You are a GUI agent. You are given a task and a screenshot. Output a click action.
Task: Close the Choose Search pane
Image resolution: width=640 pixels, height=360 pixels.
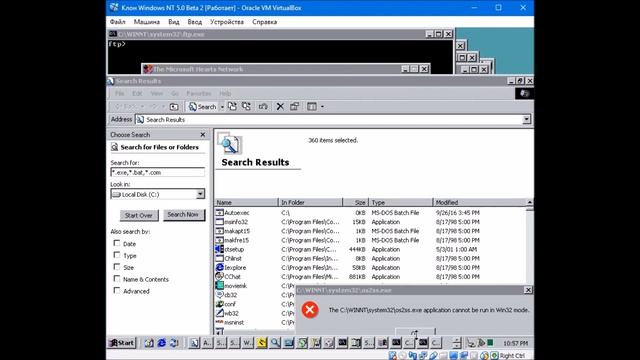pyautogui.click(x=203, y=135)
